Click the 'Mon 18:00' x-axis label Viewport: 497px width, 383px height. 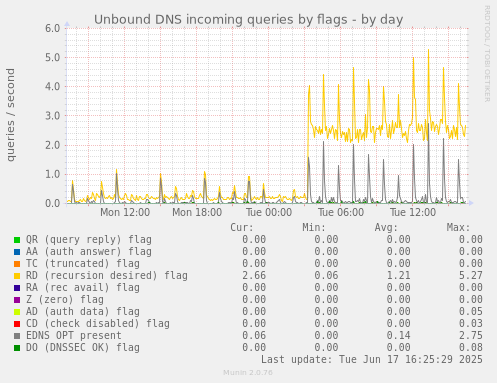click(197, 213)
